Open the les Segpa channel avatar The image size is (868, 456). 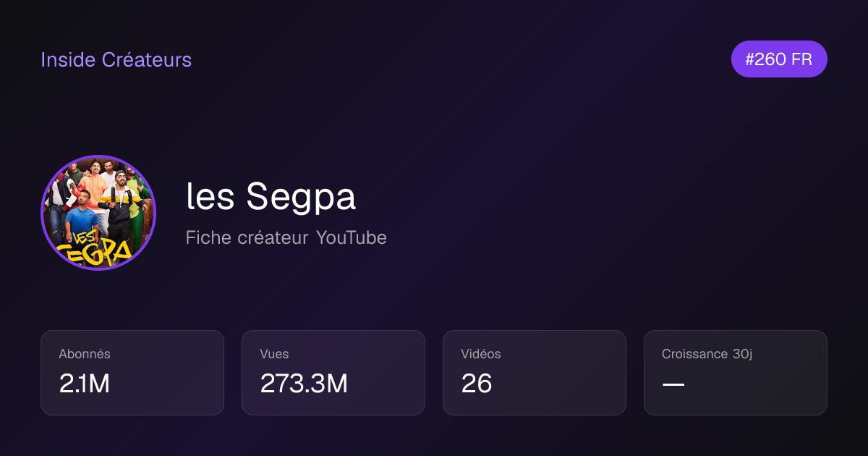click(98, 213)
